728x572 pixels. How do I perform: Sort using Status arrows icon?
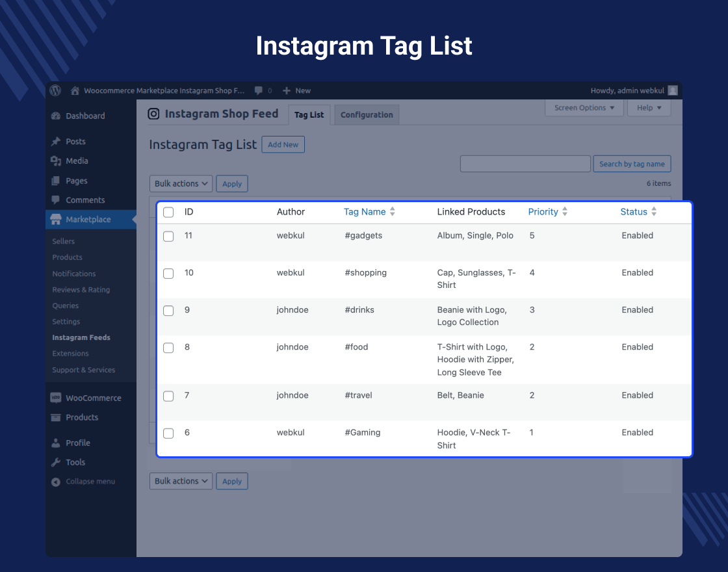pos(654,212)
